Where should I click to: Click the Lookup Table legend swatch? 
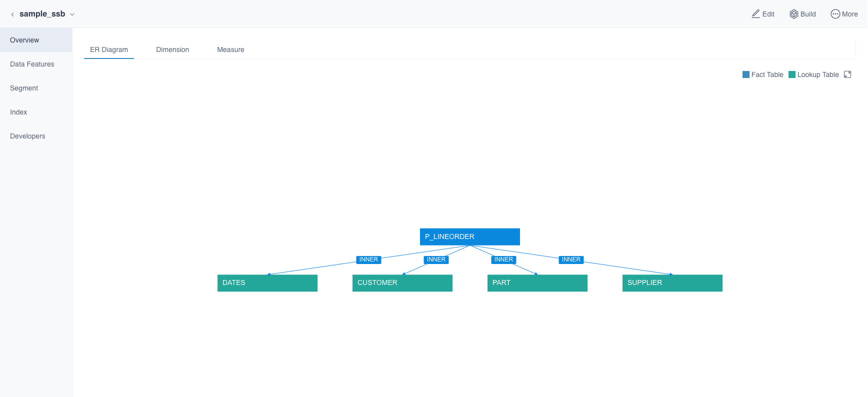[792, 74]
